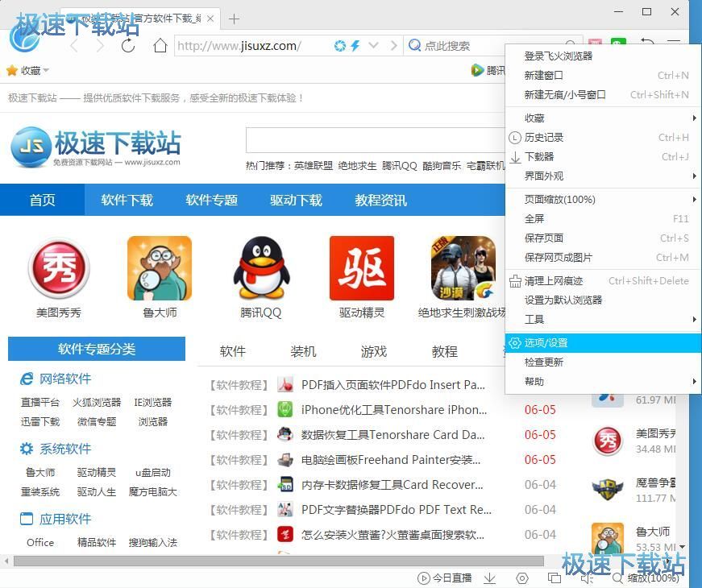Switch to the 装机 content tab
The width and height of the screenshot is (702, 588).
coord(303,352)
